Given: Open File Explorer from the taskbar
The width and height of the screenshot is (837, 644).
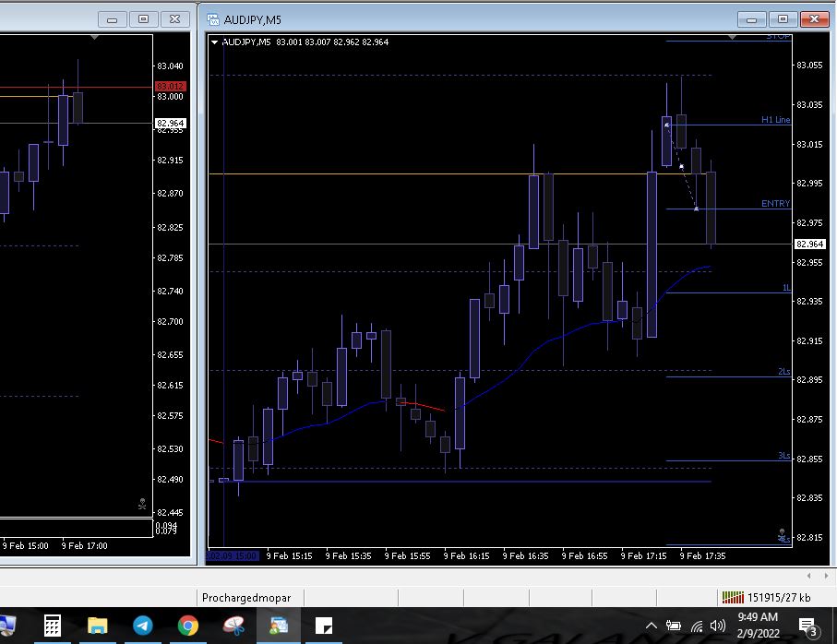Looking at the screenshot, I should [x=98, y=626].
